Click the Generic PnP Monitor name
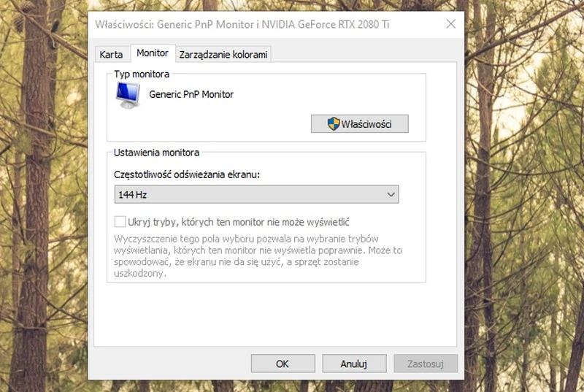The height and width of the screenshot is (392, 584). (x=191, y=94)
